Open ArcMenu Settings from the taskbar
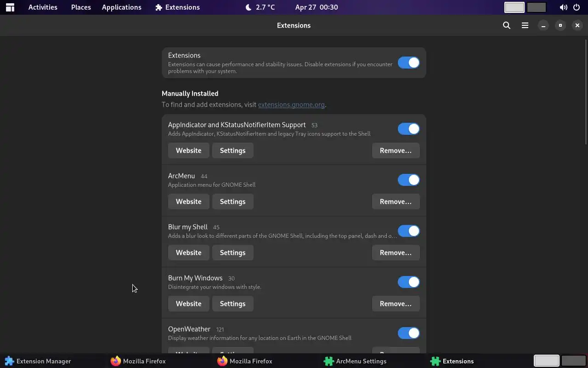This screenshot has width=588, height=368. (355, 361)
